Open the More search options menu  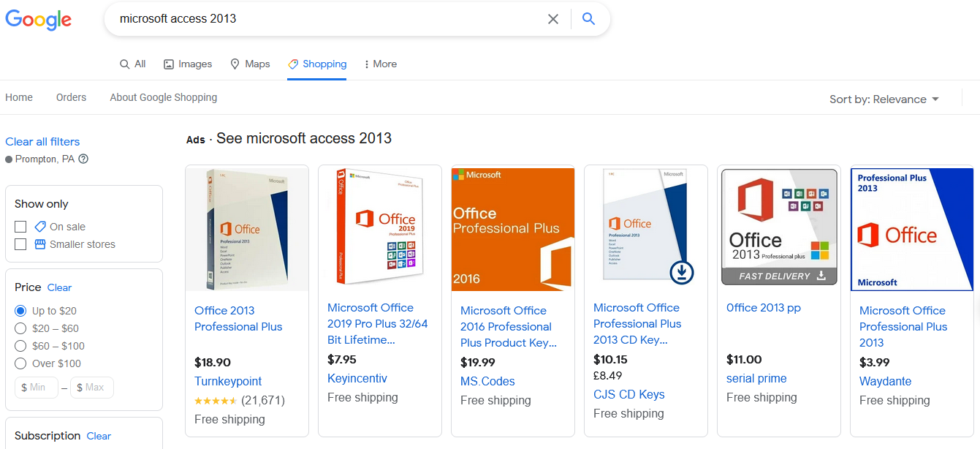[381, 64]
